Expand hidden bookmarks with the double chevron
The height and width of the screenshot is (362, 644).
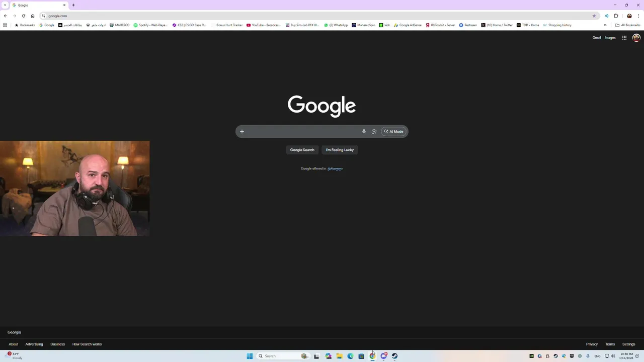click(x=605, y=25)
